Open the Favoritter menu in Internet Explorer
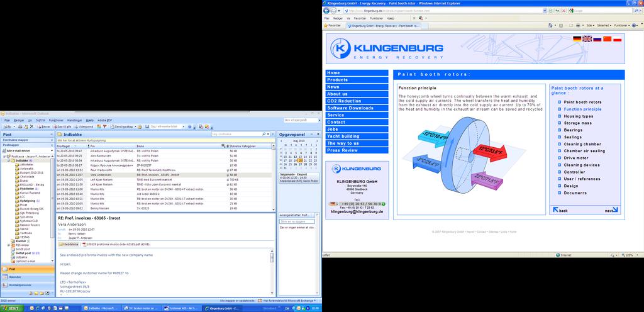The width and height of the screenshot is (644, 312). 360,18
